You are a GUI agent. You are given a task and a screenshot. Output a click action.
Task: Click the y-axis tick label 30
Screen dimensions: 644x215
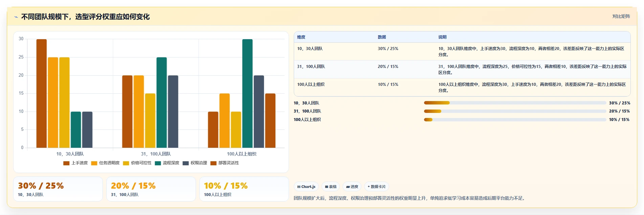tap(21, 39)
